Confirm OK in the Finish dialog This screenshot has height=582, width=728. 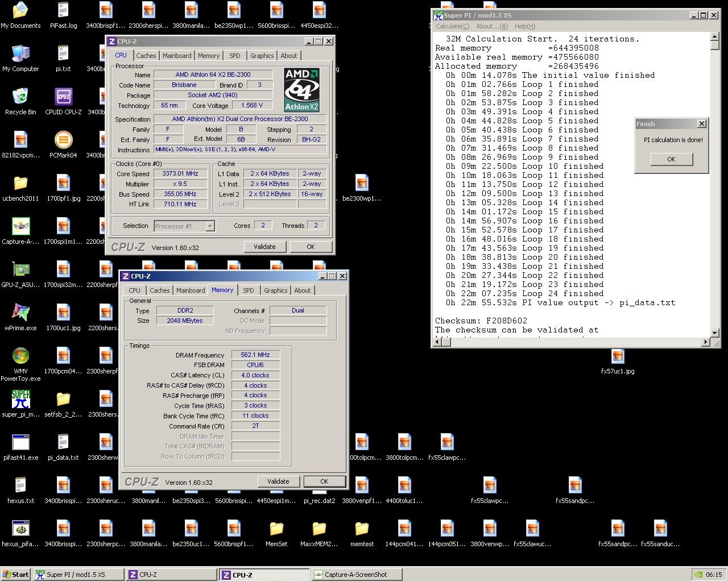[671, 159]
